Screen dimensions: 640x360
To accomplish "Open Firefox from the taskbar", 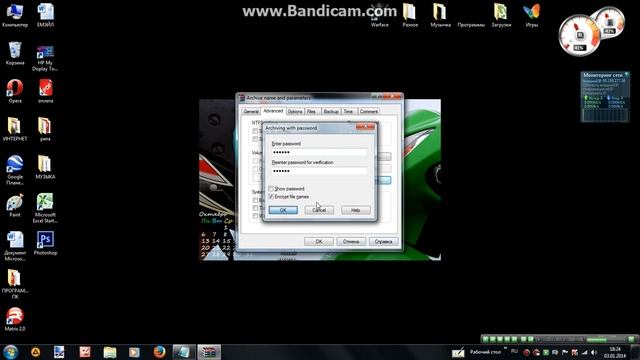I will 159,352.
